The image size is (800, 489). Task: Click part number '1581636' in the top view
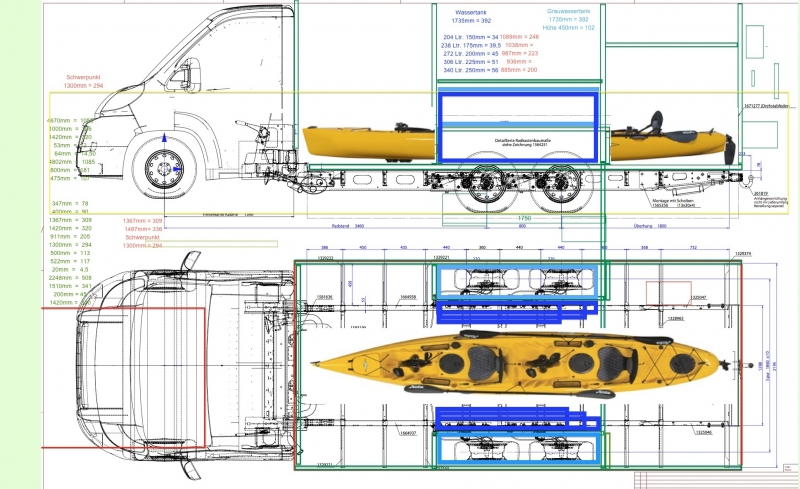pyautogui.click(x=324, y=297)
